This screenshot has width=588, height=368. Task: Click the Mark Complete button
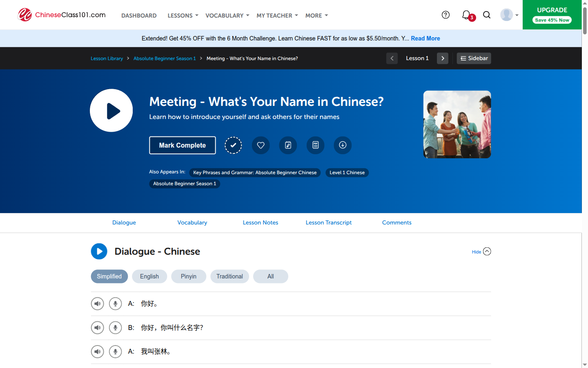pos(182,145)
